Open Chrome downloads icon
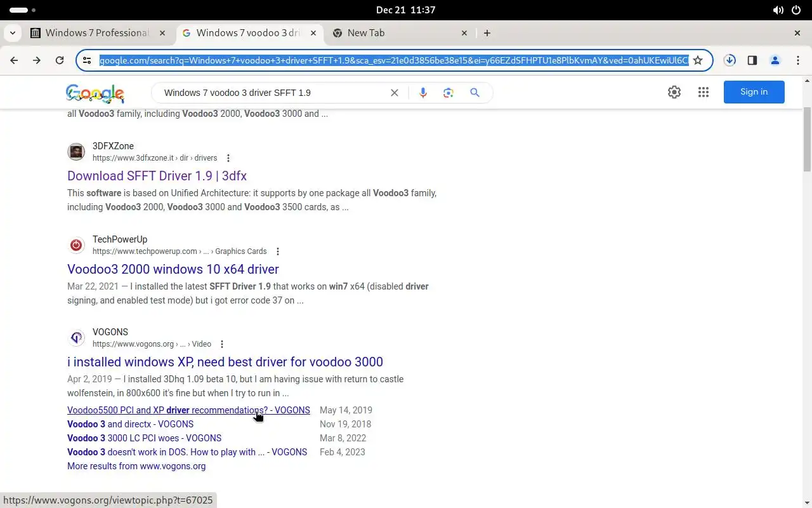 [x=730, y=60]
